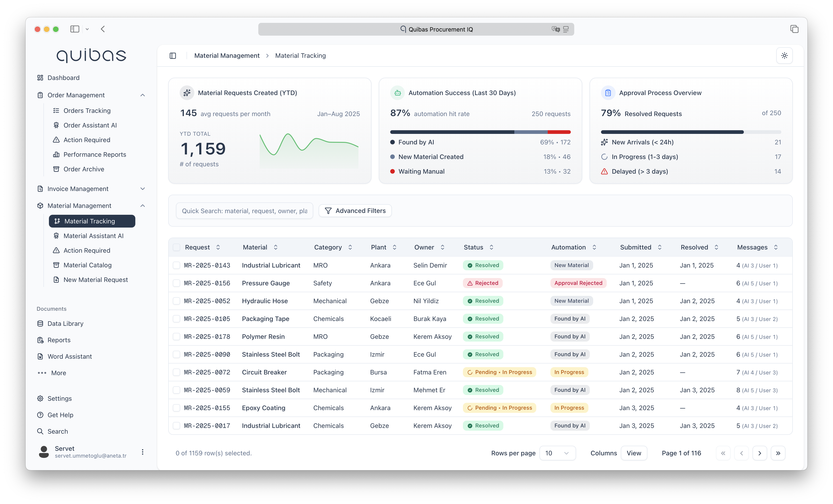Click the View button for Columns
Image resolution: width=833 pixels, height=504 pixels.
tap(634, 453)
